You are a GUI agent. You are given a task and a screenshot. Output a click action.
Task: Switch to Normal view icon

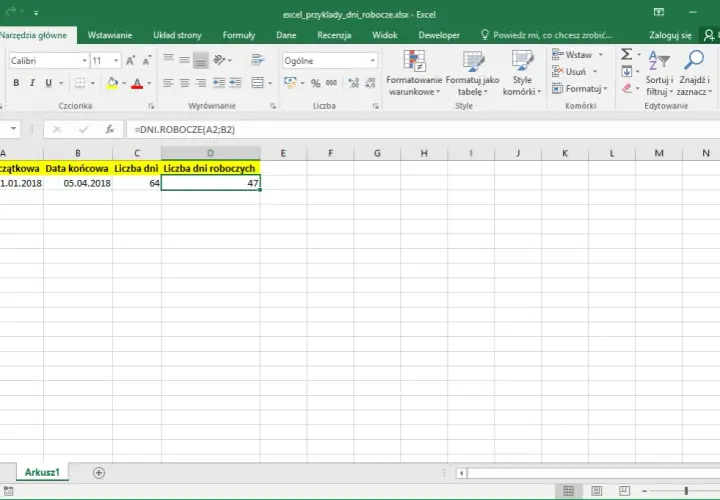click(568, 491)
